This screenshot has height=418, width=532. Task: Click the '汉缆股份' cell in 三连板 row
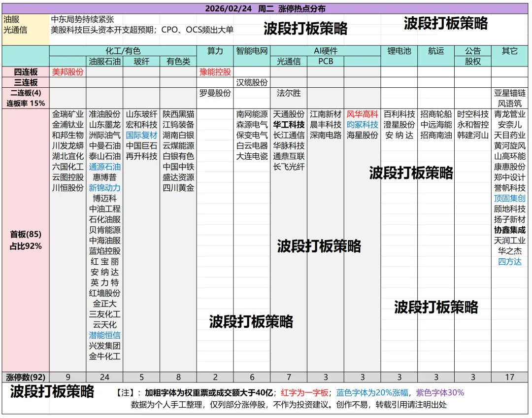click(252, 82)
